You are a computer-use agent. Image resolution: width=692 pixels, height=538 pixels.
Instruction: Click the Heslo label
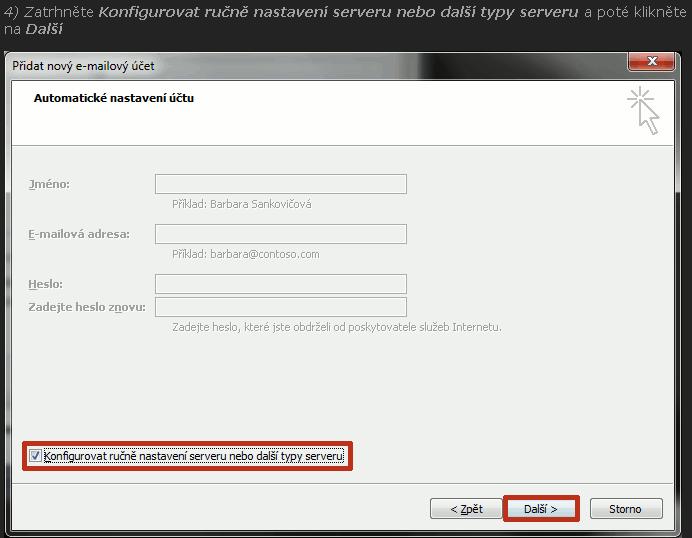(x=45, y=284)
